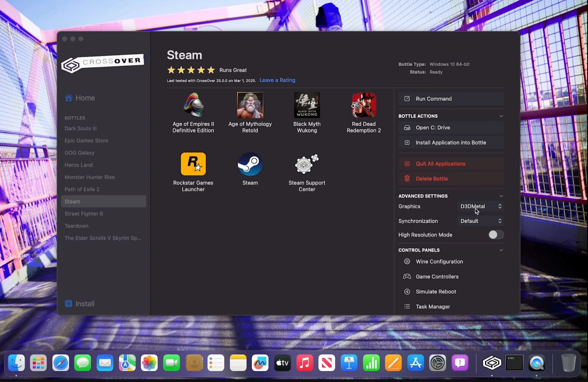
Task: Open Keynote from the Dock
Action: [x=349, y=363]
